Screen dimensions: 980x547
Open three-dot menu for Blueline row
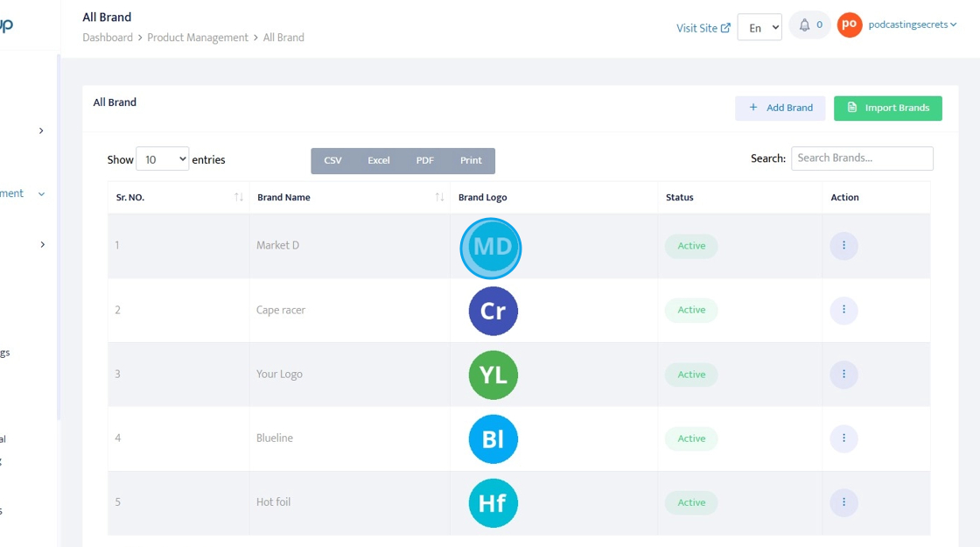[843, 438]
